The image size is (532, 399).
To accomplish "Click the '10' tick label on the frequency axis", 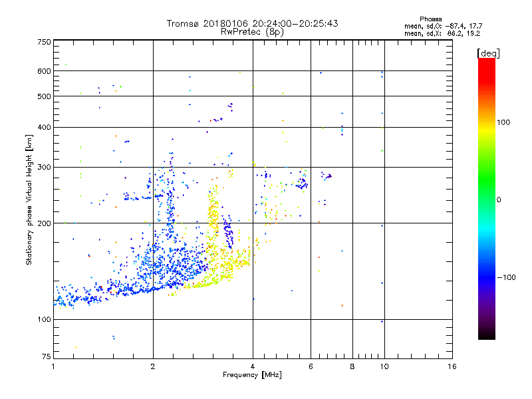I will click(384, 366).
